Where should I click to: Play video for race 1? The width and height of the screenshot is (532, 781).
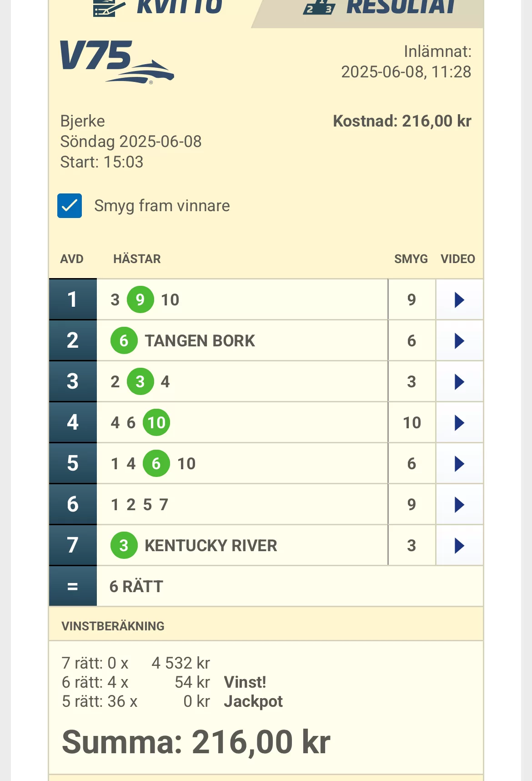459,300
